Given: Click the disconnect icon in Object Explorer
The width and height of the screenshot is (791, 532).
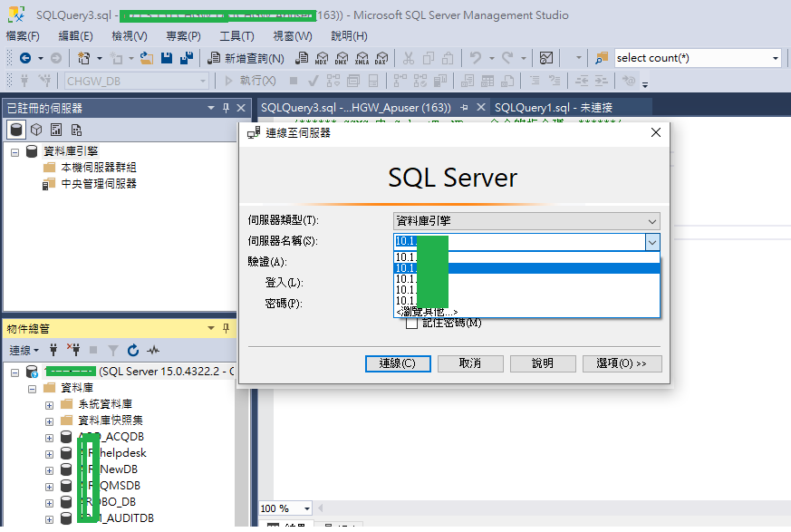Looking at the screenshot, I should pos(73,350).
